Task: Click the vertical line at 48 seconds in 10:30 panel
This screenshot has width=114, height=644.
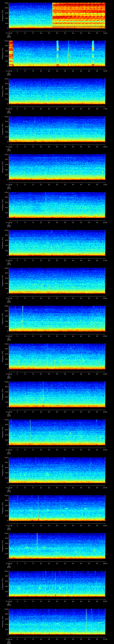Action: (86, 621)
